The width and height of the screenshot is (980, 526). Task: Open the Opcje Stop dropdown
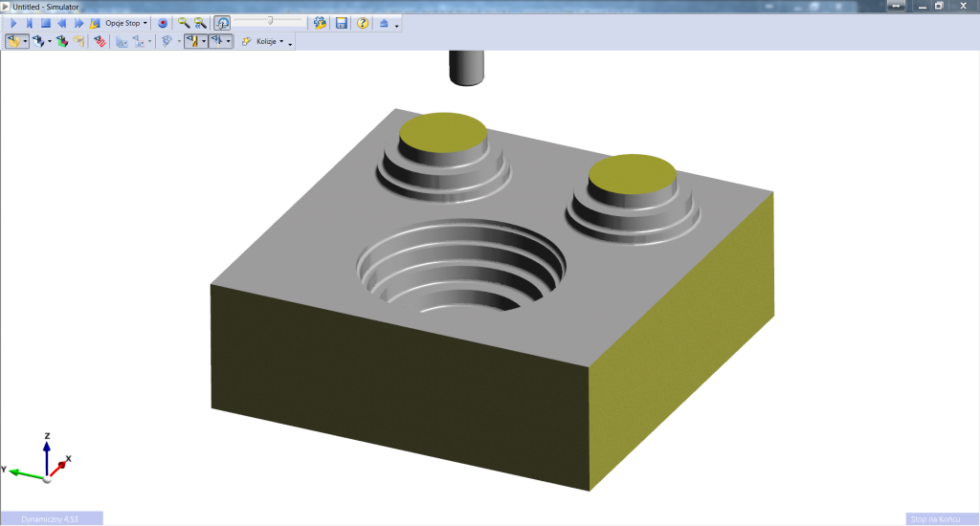pos(126,22)
